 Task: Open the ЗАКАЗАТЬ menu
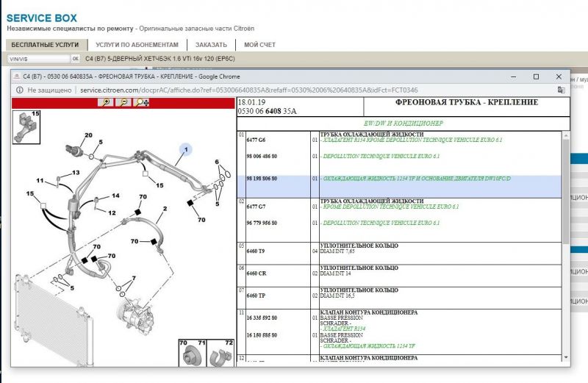[211, 45]
